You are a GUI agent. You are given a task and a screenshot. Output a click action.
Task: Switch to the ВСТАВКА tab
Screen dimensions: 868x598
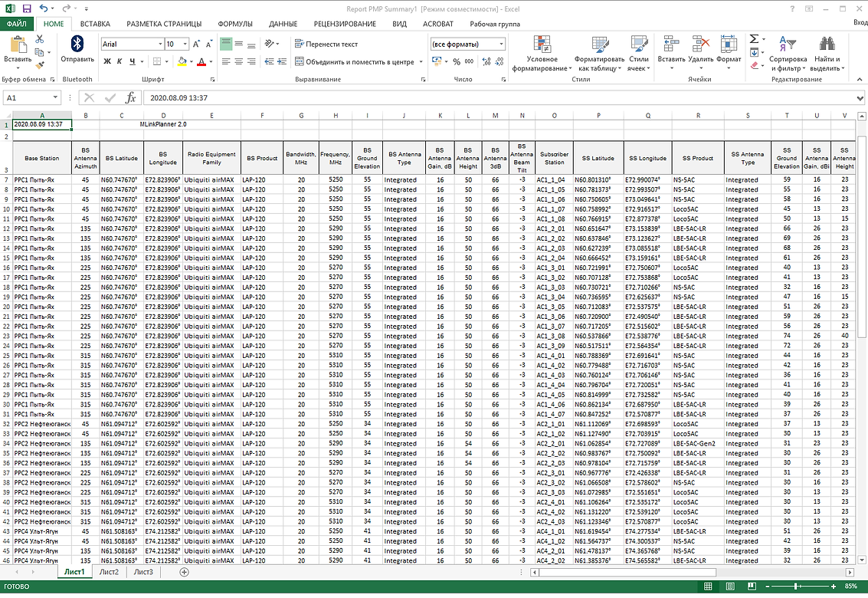(95, 24)
